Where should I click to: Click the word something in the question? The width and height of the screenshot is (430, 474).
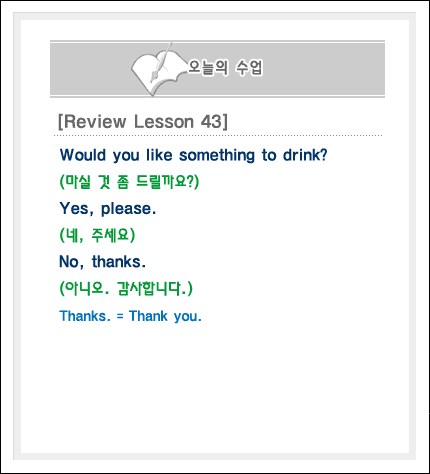[x=217, y=155]
